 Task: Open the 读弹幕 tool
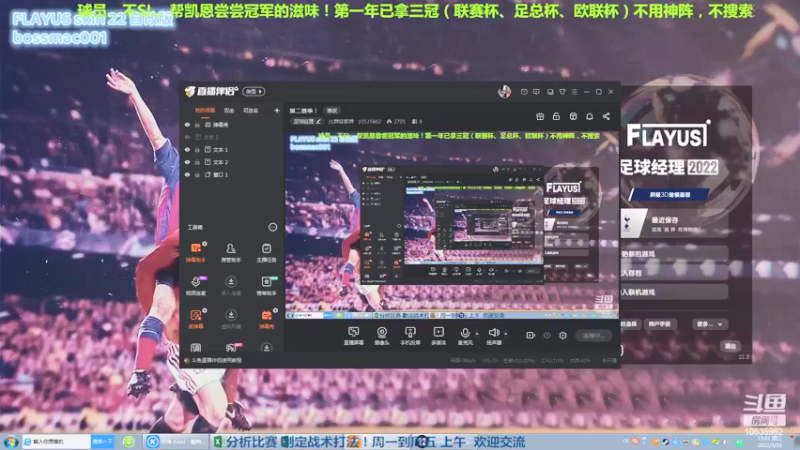click(196, 319)
